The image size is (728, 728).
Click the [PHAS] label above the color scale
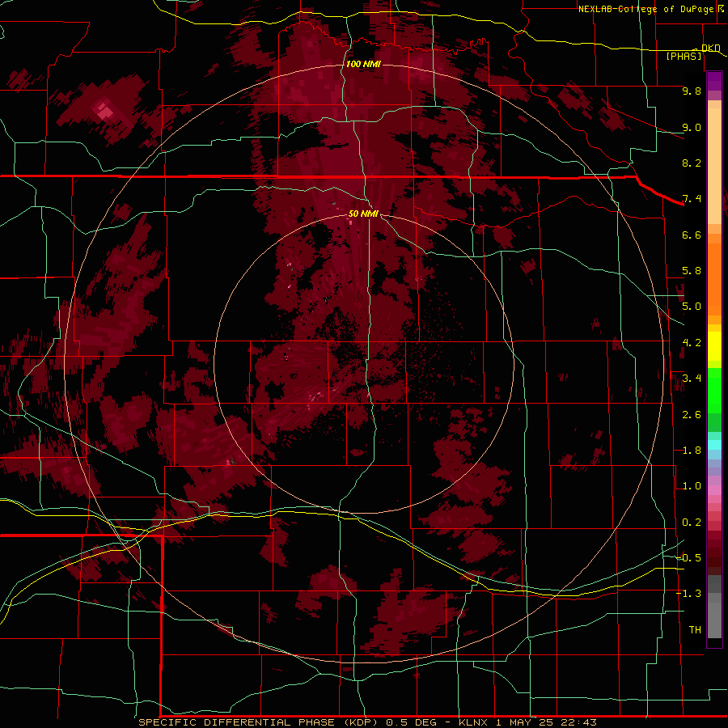tap(684, 57)
